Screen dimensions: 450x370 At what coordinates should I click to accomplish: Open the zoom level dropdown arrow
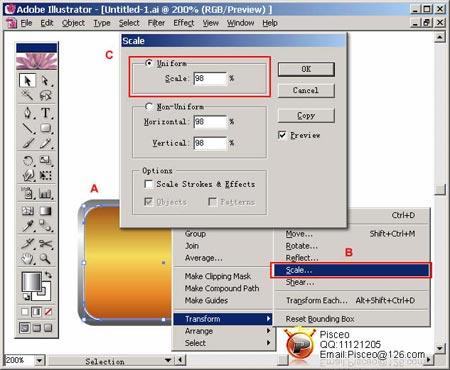(40, 360)
